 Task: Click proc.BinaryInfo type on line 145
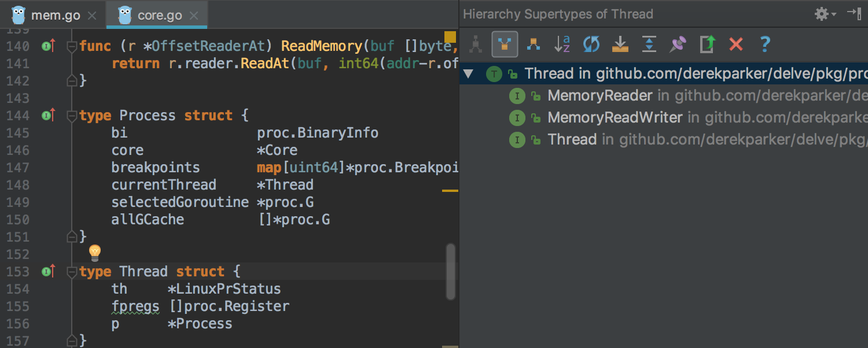coord(318,132)
